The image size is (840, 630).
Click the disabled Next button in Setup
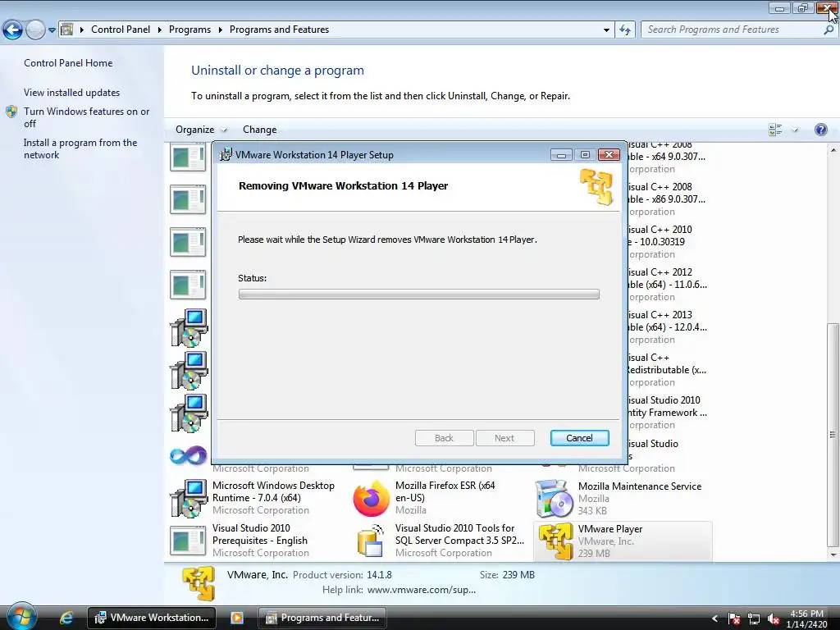(x=504, y=438)
